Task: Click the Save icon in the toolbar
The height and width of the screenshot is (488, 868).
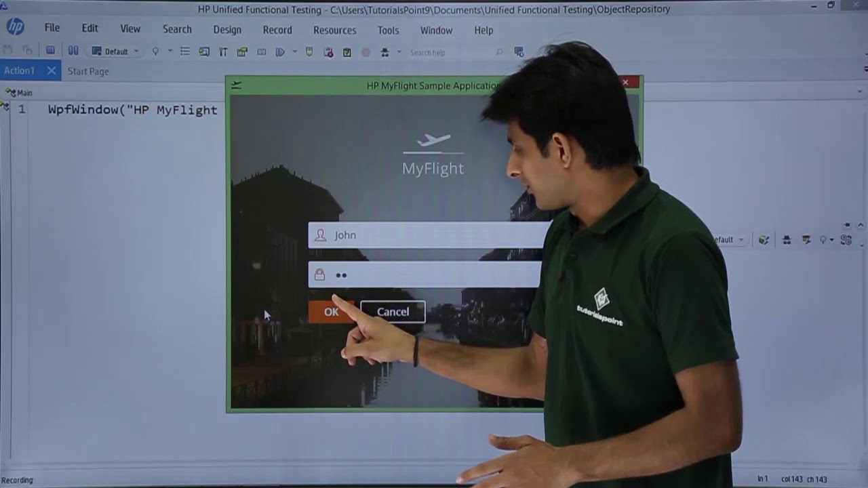Action: click(50, 51)
